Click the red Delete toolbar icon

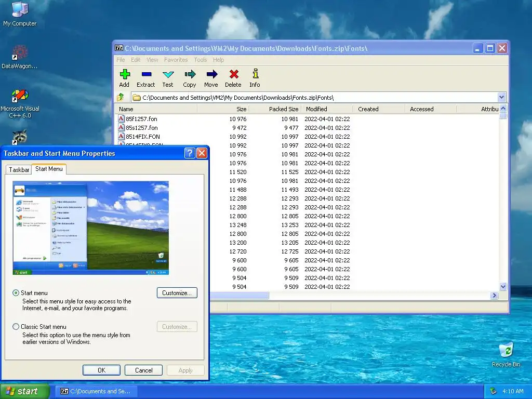(233, 78)
